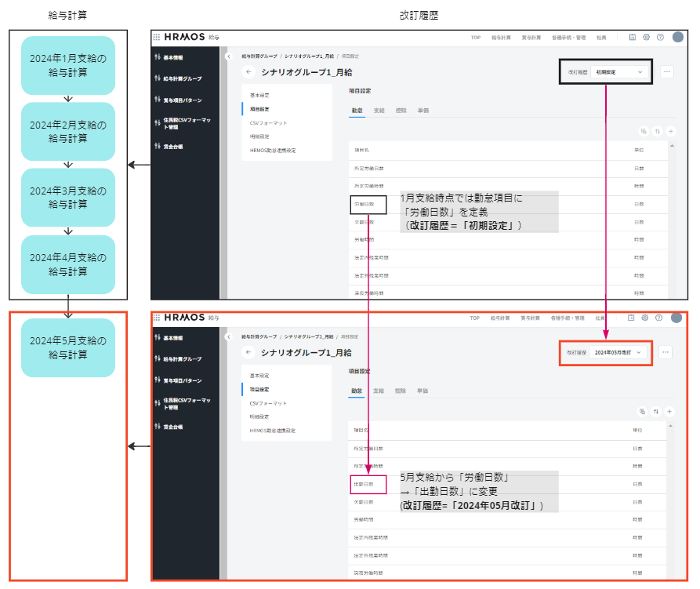Open 賃金台帳 in the 2024年05月改訂 screen sidebar

click(175, 427)
